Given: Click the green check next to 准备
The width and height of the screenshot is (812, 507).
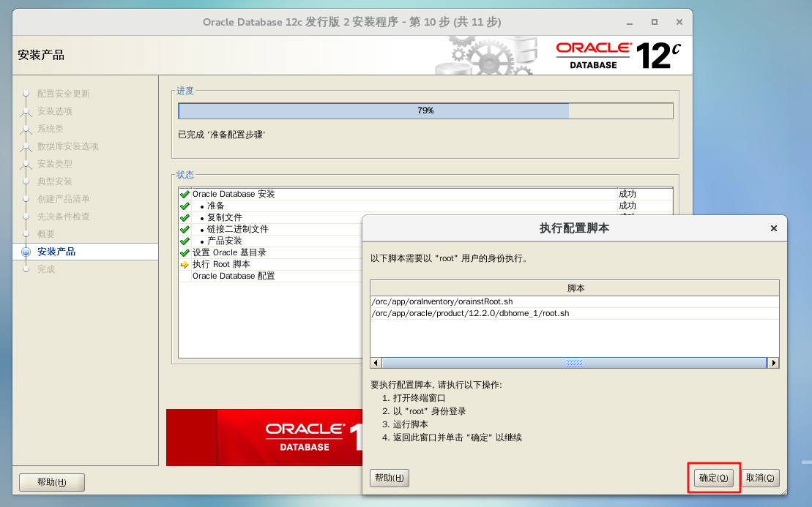Looking at the screenshot, I should tap(185, 206).
